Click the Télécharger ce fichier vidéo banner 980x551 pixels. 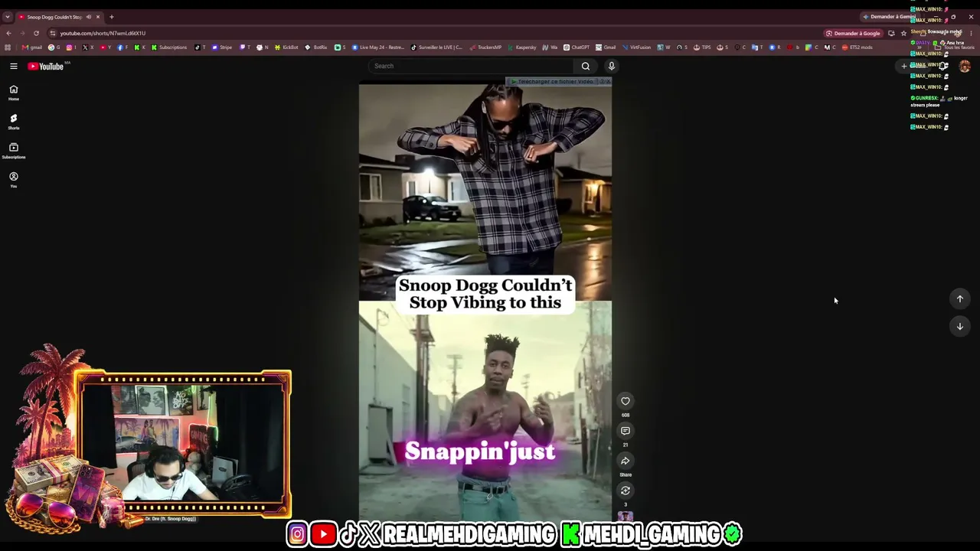pos(558,81)
